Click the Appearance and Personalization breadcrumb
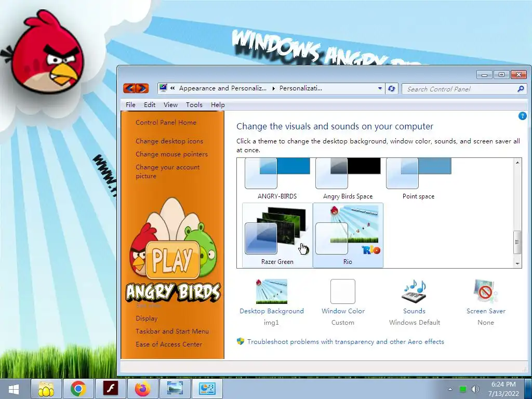Screen dimensions: 532x399 tap(222, 88)
